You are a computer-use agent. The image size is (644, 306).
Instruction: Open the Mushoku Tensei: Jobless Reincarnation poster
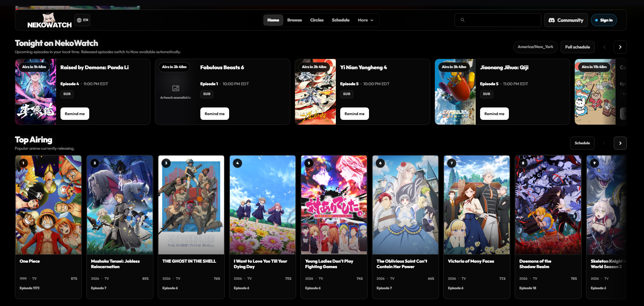[120, 205]
